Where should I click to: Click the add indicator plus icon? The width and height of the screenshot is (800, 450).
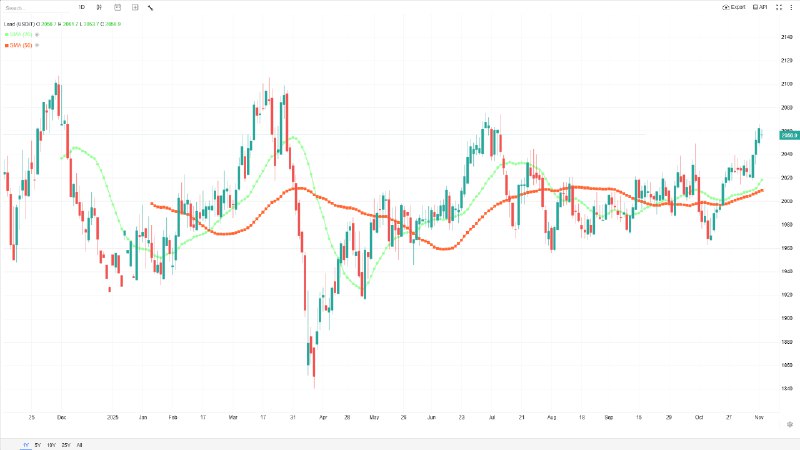[134, 7]
